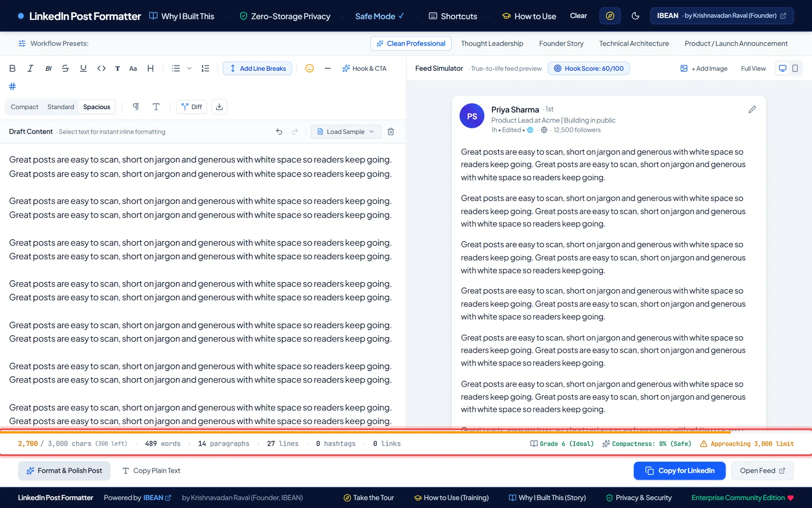Switch preview to mobile device view
This screenshot has height=508, width=812.
[795, 69]
